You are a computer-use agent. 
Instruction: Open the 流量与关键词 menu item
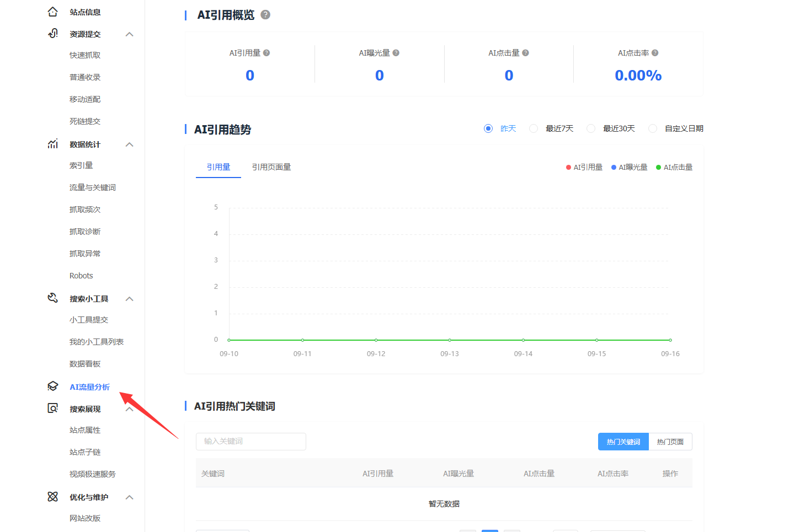[93, 187]
